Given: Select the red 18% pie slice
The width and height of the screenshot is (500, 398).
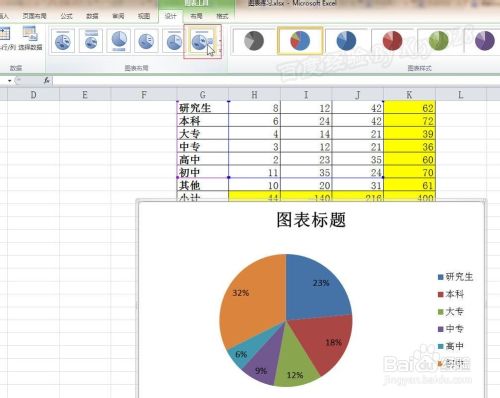Looking at the screenshot, I should 325,340.
